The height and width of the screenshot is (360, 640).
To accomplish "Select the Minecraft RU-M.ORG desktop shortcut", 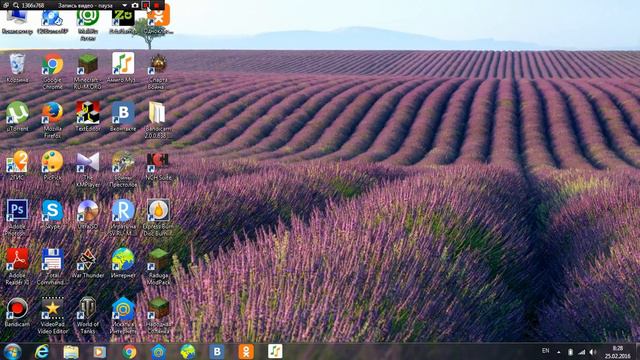I will [88, 65].
